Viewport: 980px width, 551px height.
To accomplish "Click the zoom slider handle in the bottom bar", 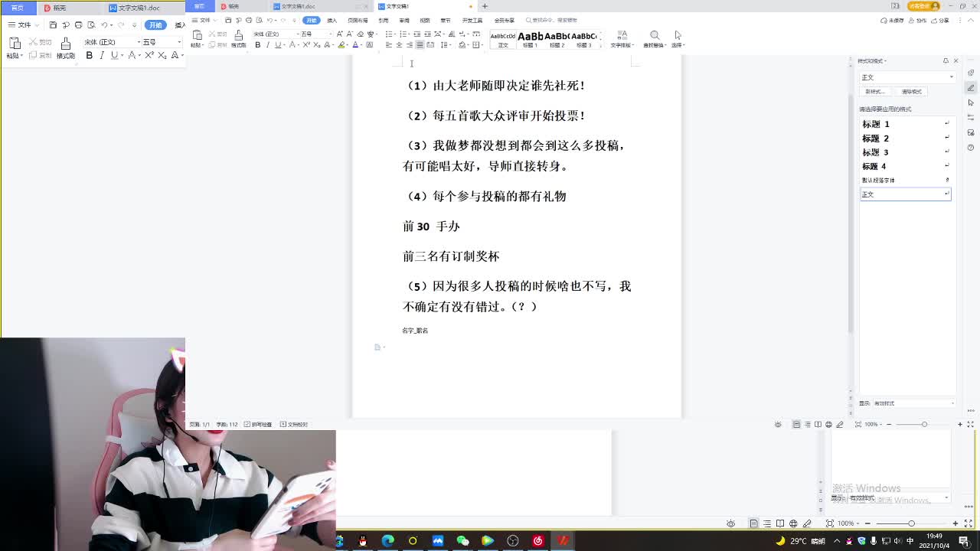I will 911,523.
